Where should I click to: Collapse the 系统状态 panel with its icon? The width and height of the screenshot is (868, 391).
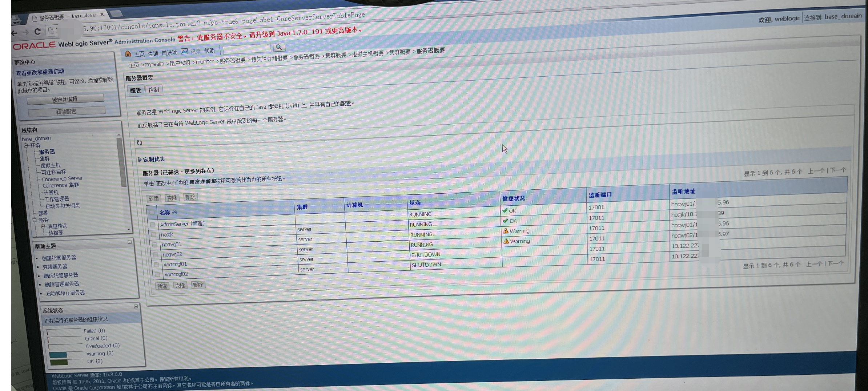tap(136, 306)
